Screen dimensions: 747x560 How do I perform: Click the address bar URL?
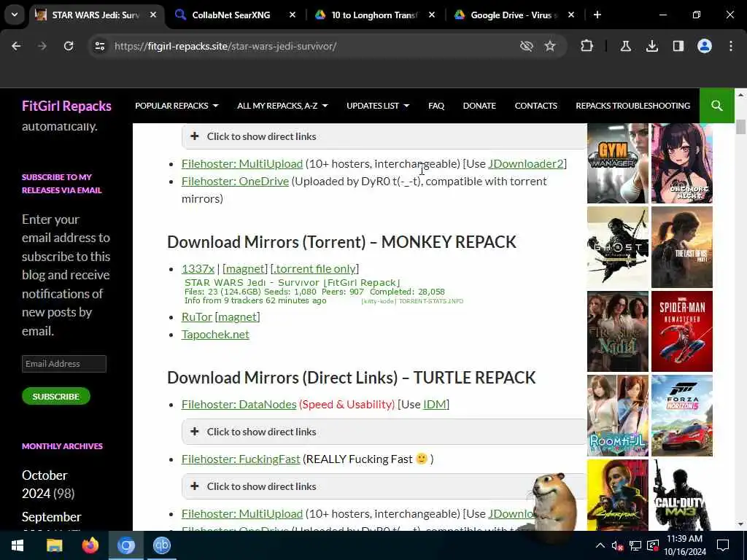click(x=225, y=46)
